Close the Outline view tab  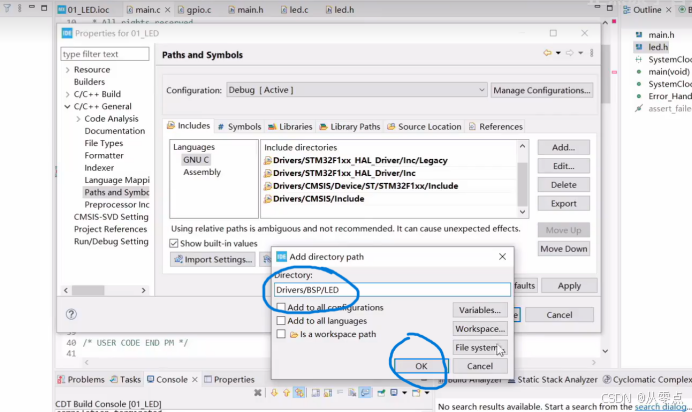tap(669, 10)
